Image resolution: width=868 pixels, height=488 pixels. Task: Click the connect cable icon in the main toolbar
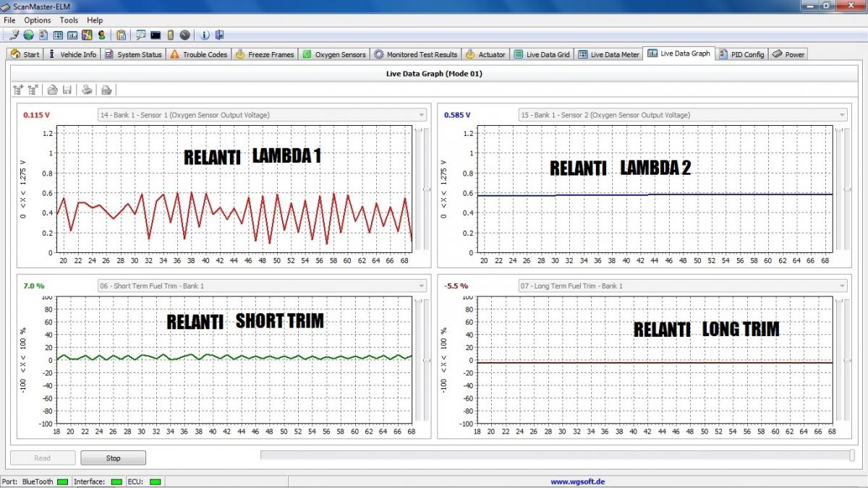coord(14,35)
